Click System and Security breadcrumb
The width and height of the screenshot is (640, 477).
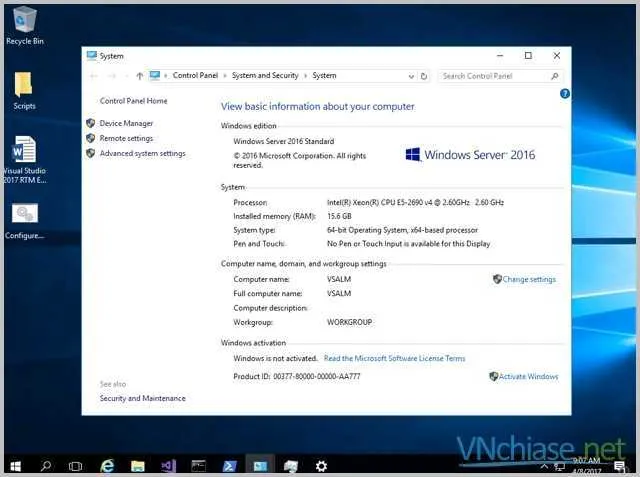265,75
